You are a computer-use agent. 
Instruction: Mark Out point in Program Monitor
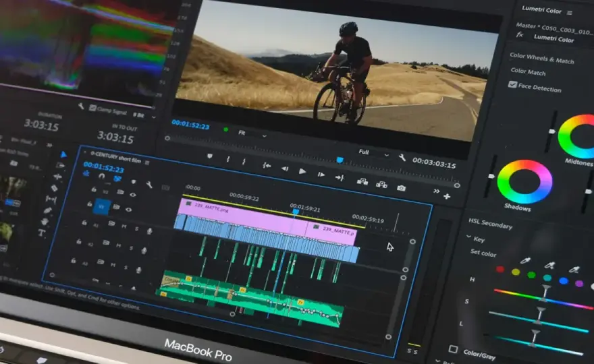point(244,162)
